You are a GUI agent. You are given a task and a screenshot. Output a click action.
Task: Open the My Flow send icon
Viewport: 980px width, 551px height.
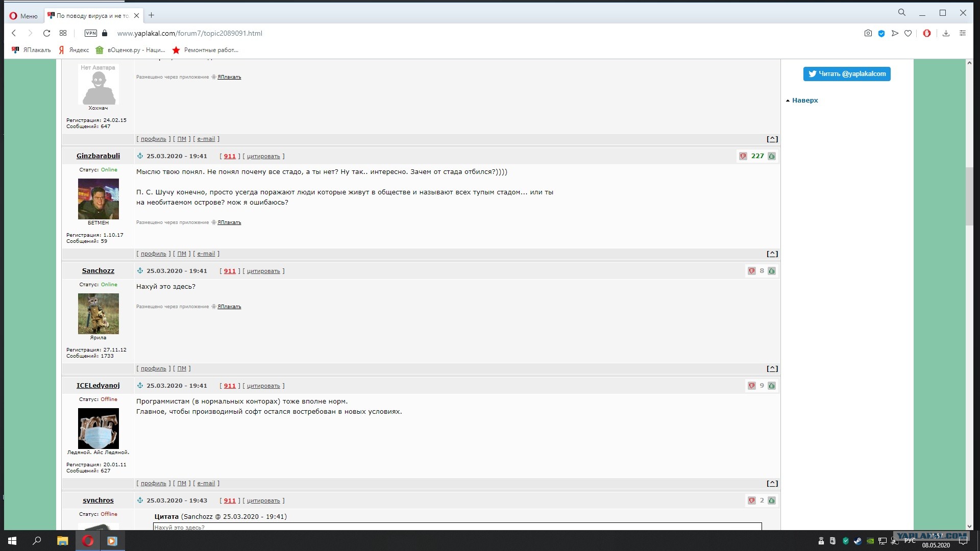point(895,33)
